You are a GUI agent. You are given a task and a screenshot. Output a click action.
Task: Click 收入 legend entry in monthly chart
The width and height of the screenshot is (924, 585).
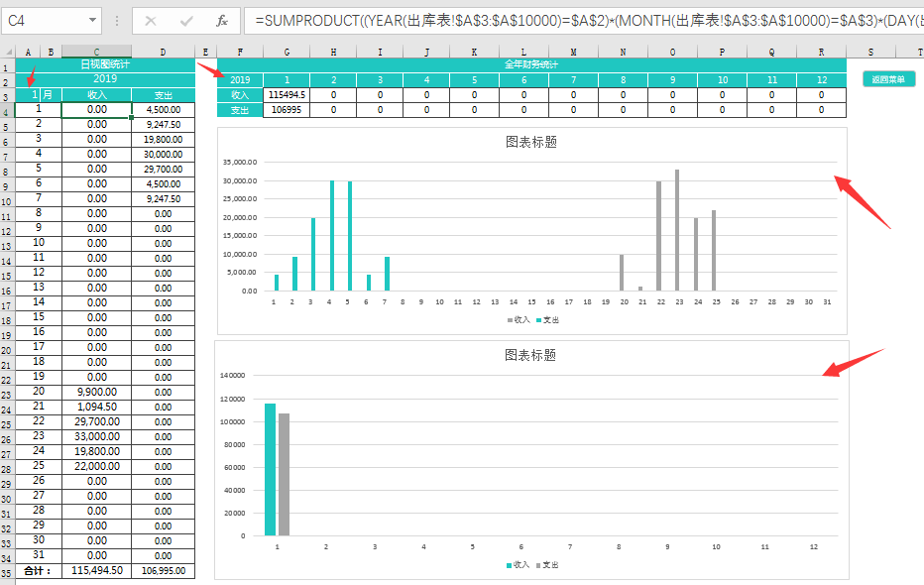518,565
